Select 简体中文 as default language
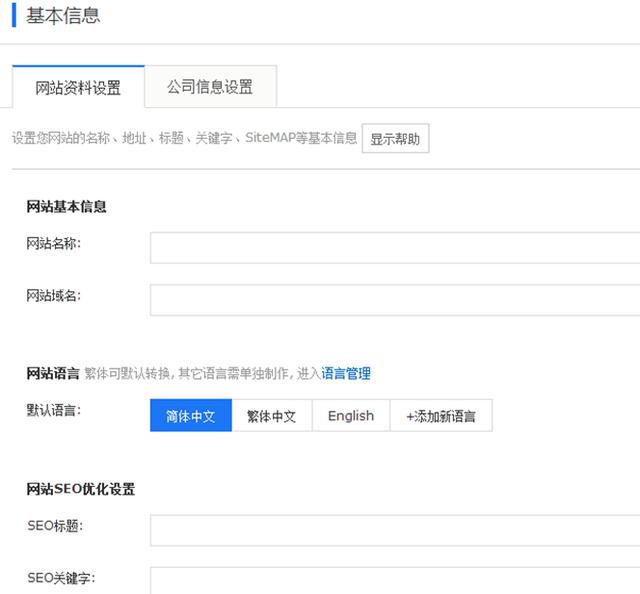 (x=191, y=416)
